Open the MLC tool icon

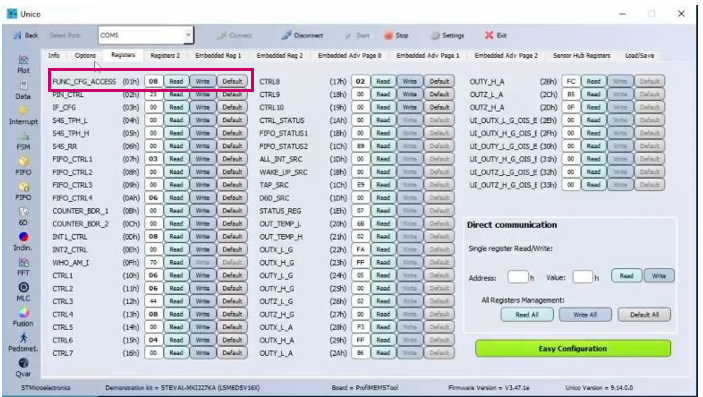(x=23, y=292)
